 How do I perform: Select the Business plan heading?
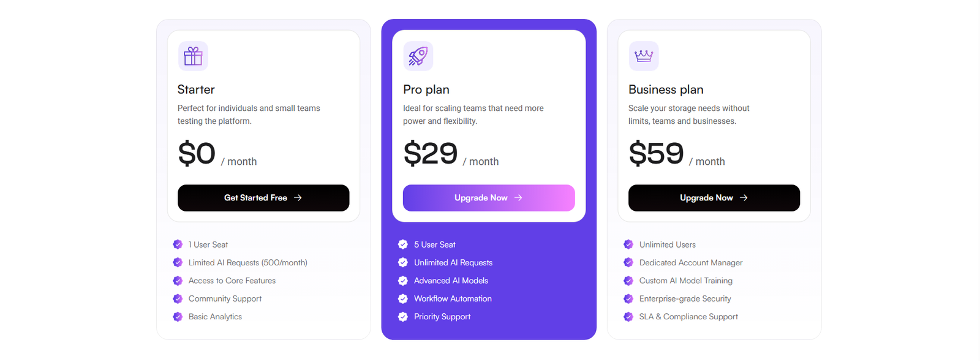(666, 89)
